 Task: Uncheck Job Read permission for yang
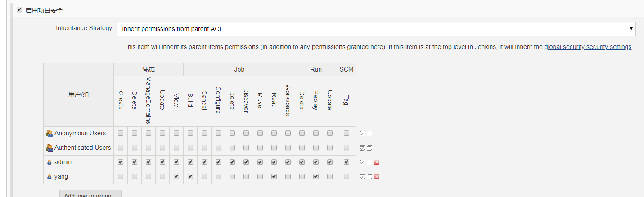point(274,176)
